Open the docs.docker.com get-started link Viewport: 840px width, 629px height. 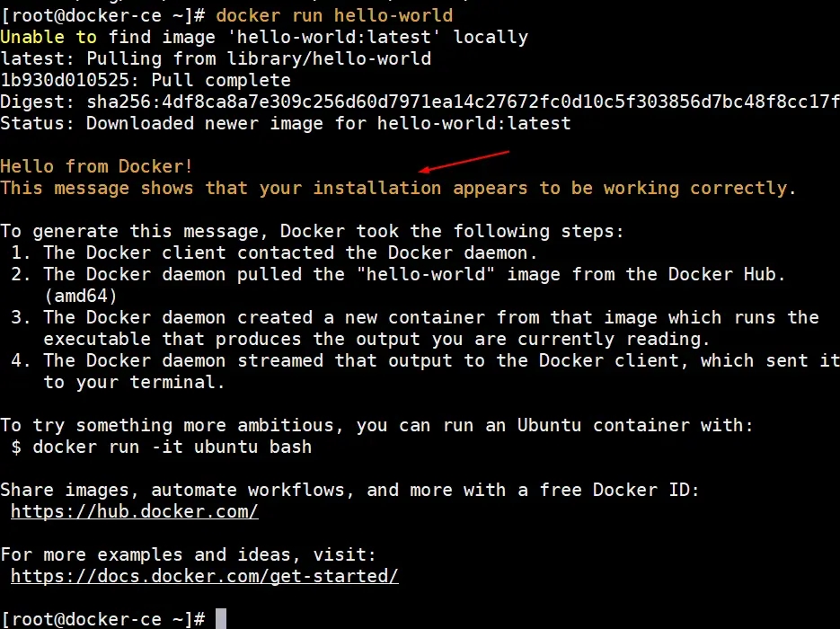point(205,576)
